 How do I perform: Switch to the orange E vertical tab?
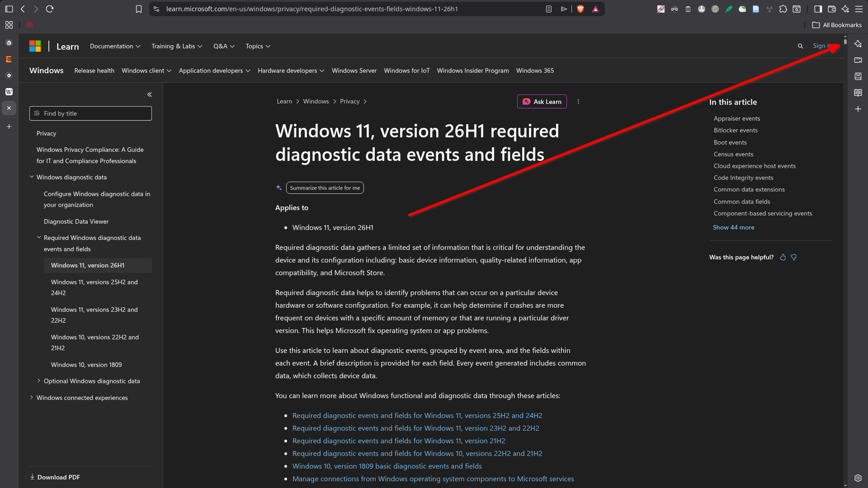click(9, 59)
